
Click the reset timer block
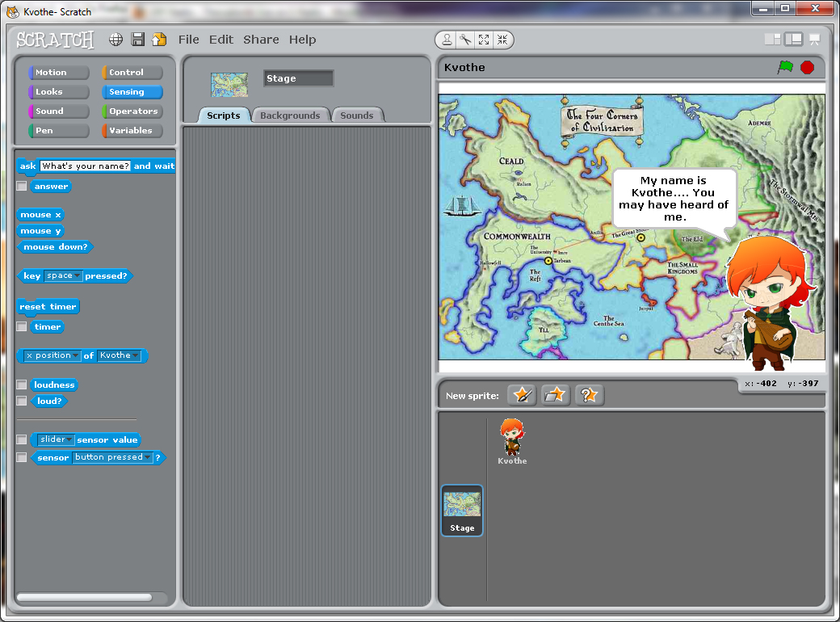point(48,306)
